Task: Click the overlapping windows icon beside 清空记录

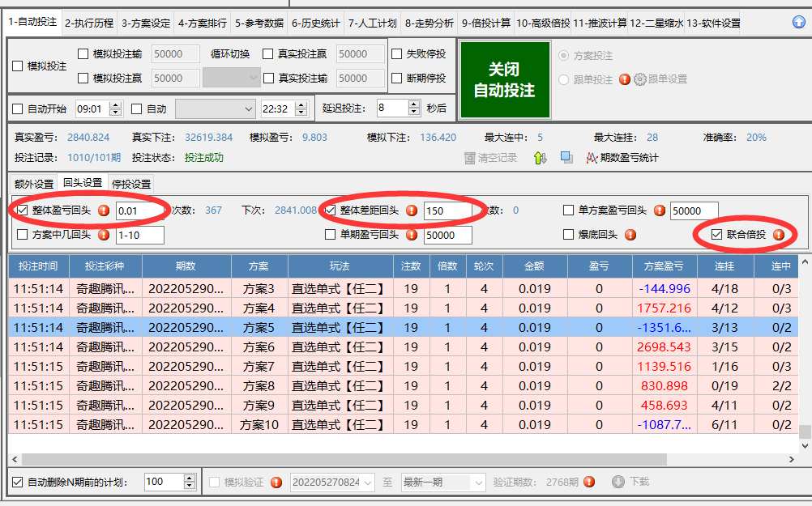Action: coord(566,158)
